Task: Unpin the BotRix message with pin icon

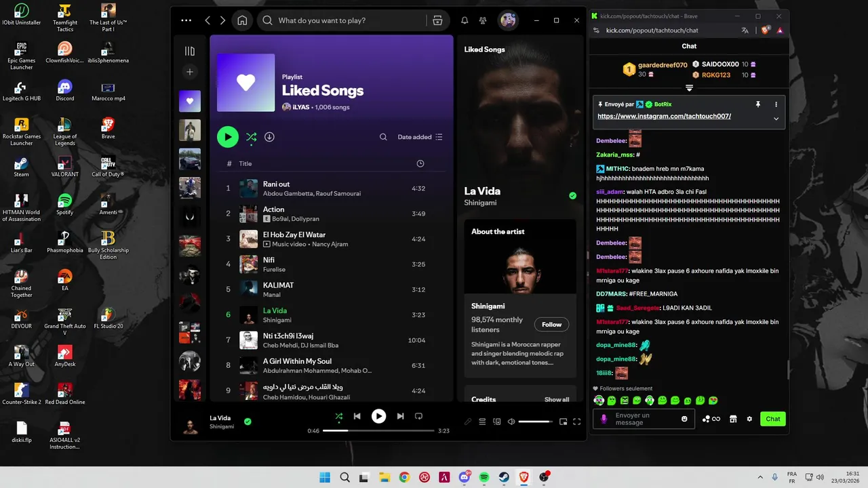Action: pos(758,104)
